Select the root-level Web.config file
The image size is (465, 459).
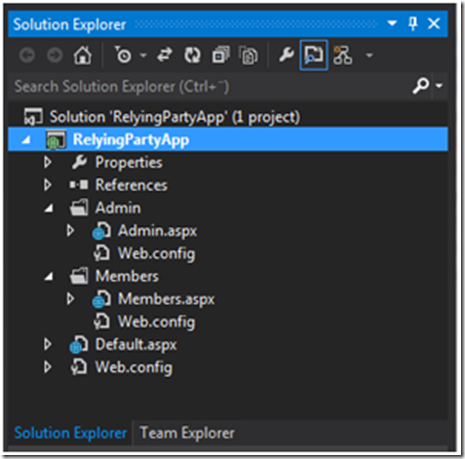pyautogui.click(x=134, y=367)
